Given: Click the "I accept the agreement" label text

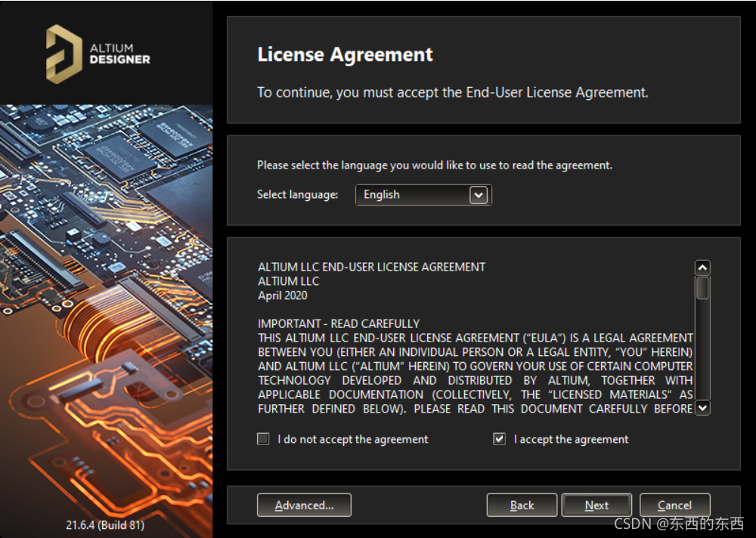Looking at the screenshot, I should tap(571, 439).
